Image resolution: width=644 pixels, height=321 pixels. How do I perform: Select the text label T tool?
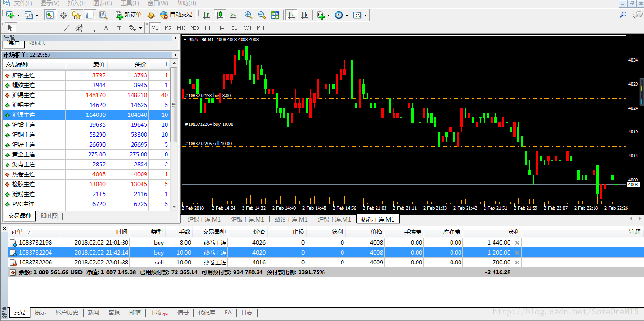click(x=119, y=28)
